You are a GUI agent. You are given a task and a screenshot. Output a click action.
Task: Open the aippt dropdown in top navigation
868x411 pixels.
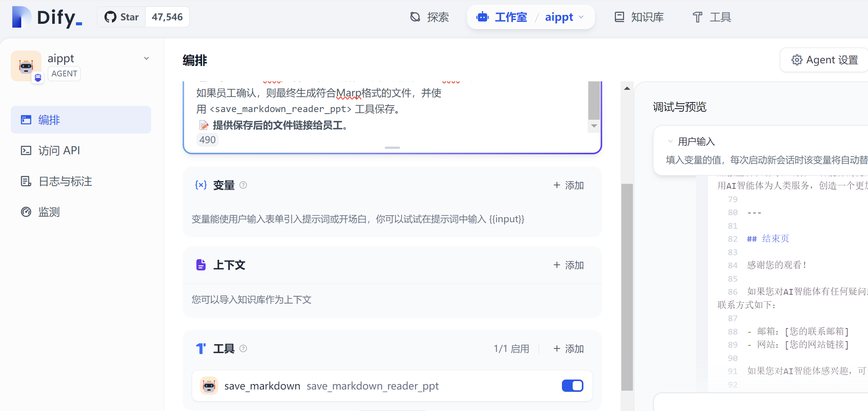pyautogui.click(x=581, y=17)
